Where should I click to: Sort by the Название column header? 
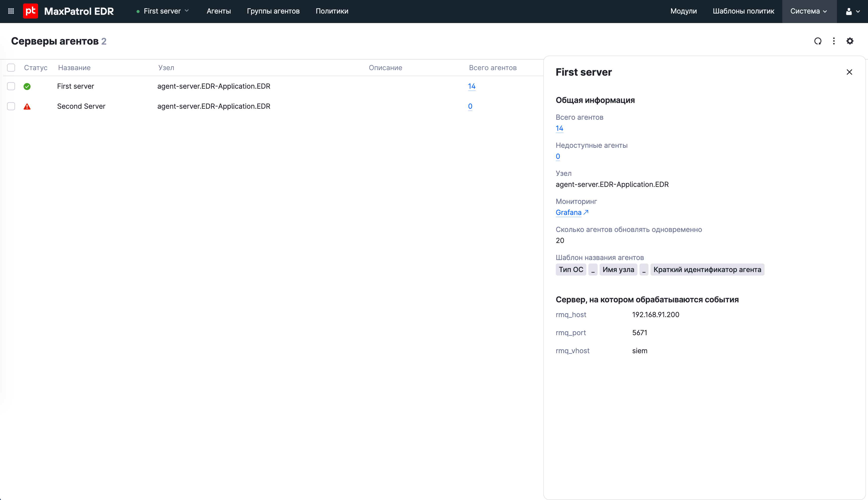click(x=74, y=68)
